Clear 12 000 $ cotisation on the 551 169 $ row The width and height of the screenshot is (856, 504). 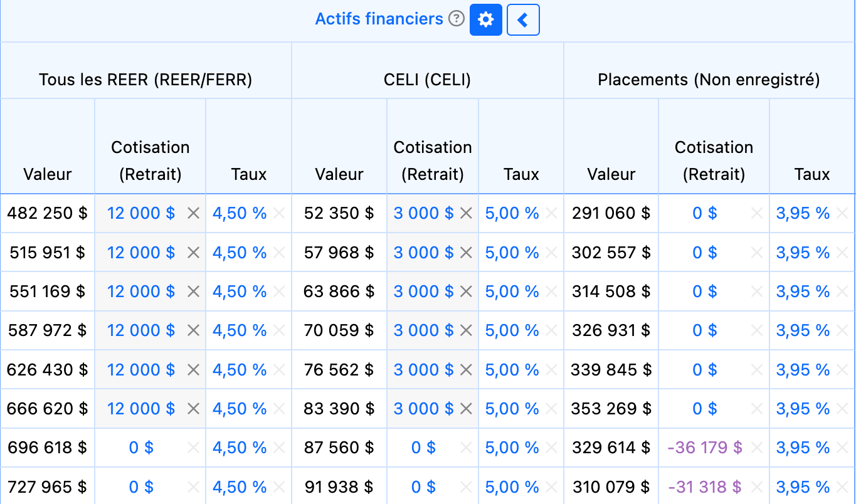pos(193,291)
